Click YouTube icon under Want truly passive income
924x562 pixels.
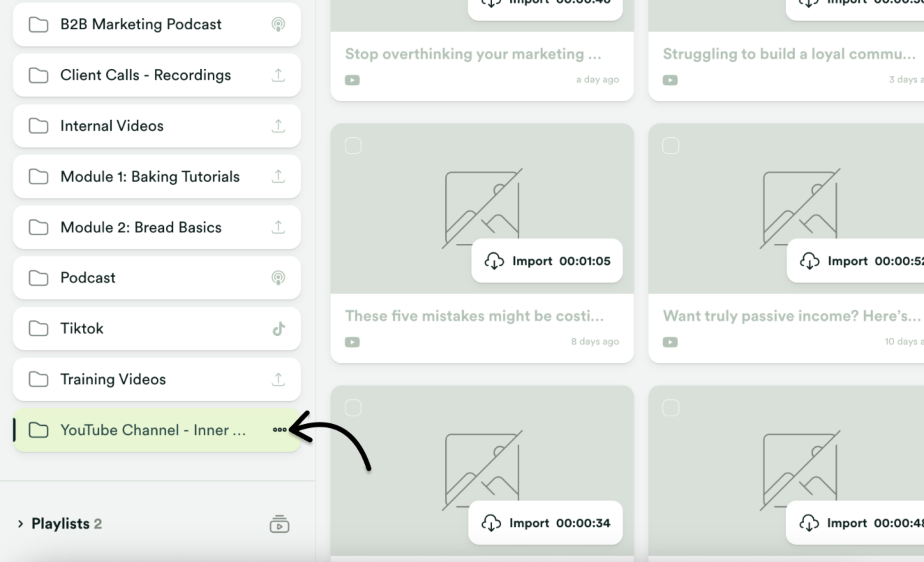670,342
